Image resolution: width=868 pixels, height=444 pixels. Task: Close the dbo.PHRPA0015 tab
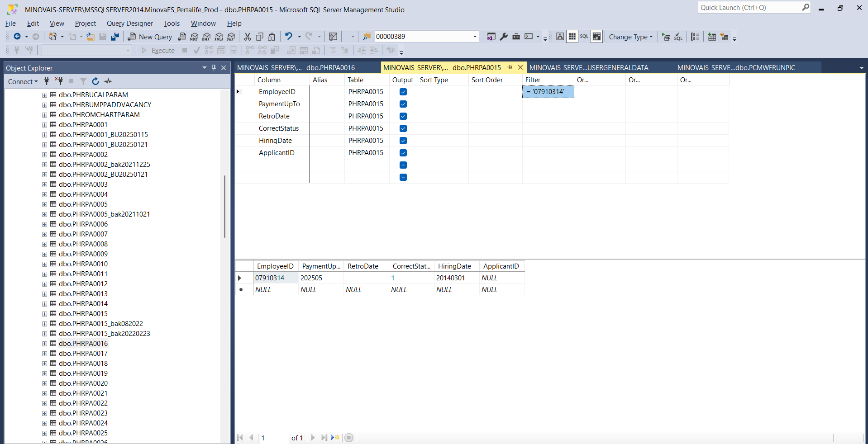(x=520, y=67)
